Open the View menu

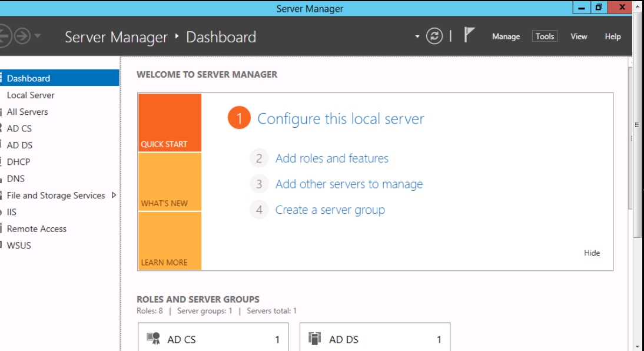click(579, 36)
